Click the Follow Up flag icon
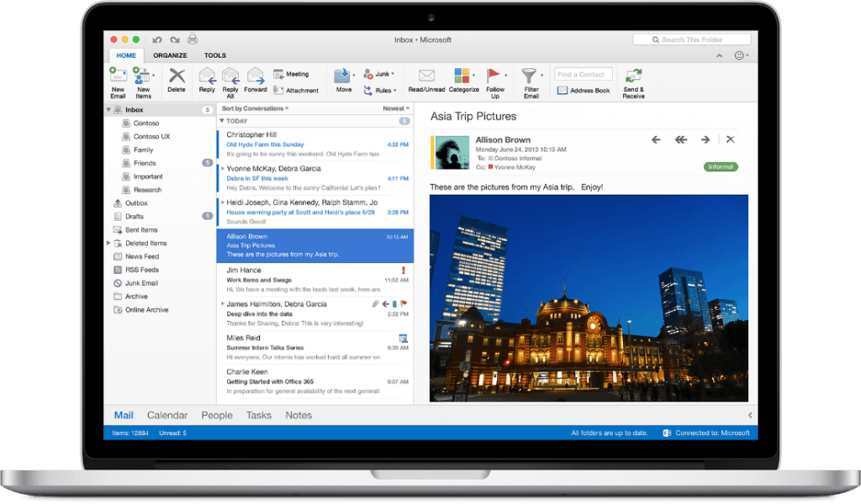This screenshot has height=504, width=861. click(x=495, y=76)
